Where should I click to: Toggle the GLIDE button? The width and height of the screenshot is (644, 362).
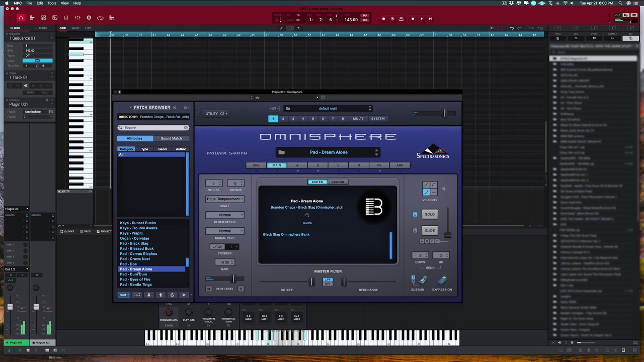[x=430, y=231]
